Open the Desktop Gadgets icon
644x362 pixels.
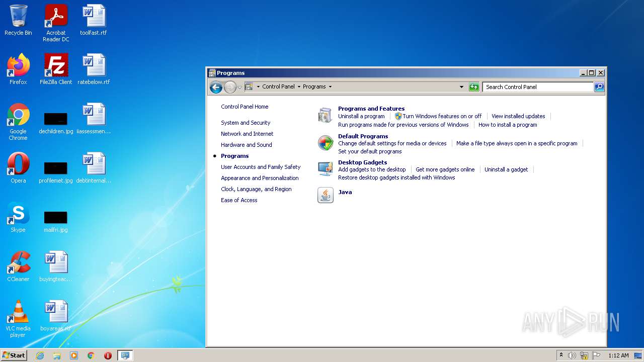click(x=326, y=169)
